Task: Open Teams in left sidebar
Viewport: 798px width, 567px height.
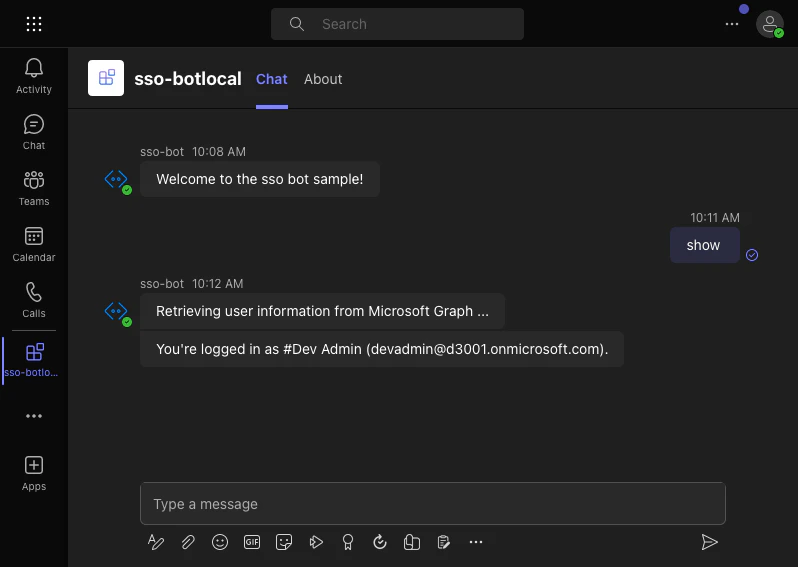Action: [34, 188]
